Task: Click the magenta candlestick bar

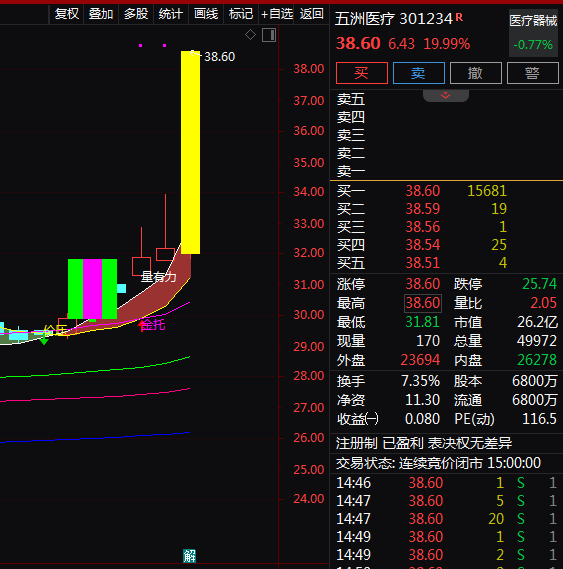Action: [x=93, y=289]
